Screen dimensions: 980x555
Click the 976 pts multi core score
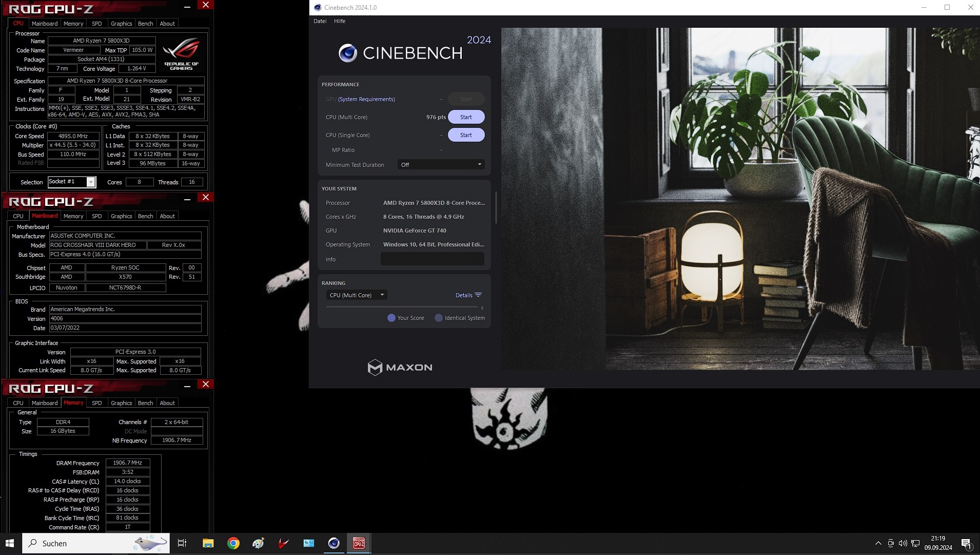(x=436, y=117)
